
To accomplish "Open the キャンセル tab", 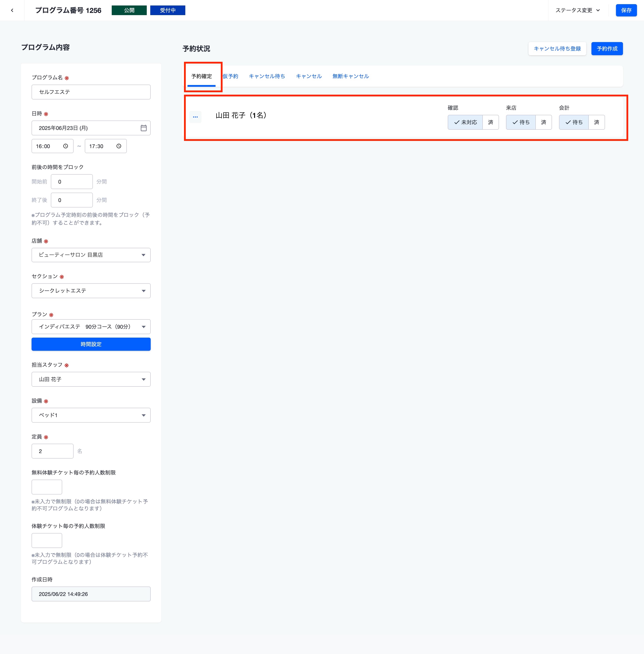I will pos(309,76).
